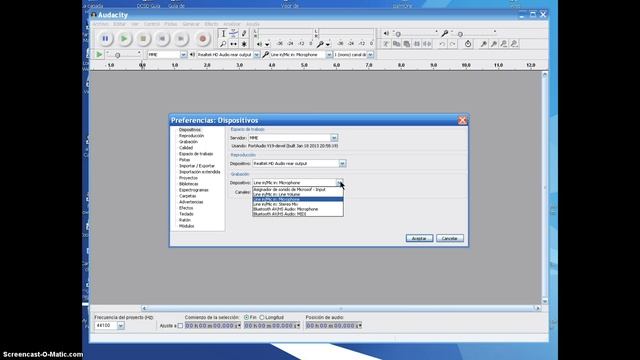Select the Fin radio button
This screenshot has height=360, width=640.
point(247,317)
